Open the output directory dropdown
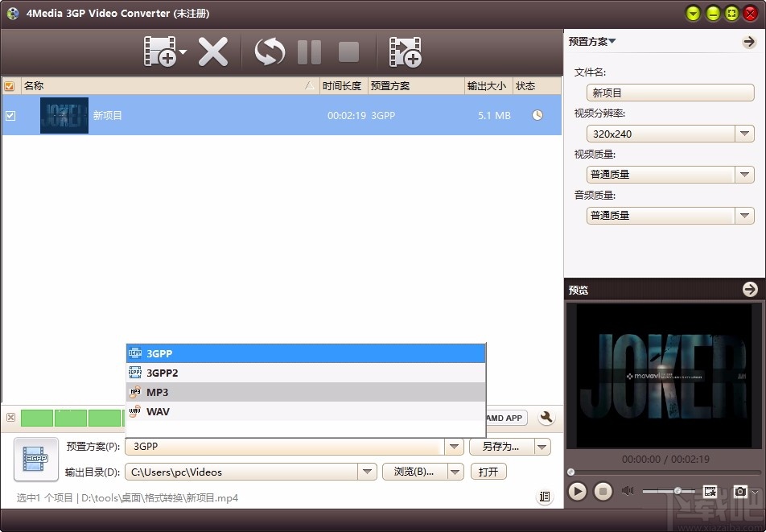 (367, 473)
